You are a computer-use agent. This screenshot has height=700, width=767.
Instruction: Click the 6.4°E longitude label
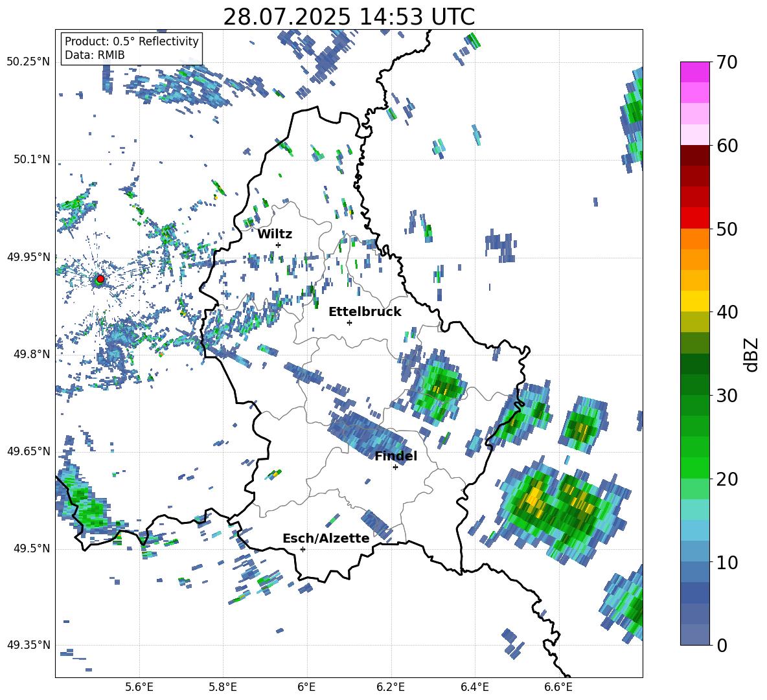click(x=474, y=687)
